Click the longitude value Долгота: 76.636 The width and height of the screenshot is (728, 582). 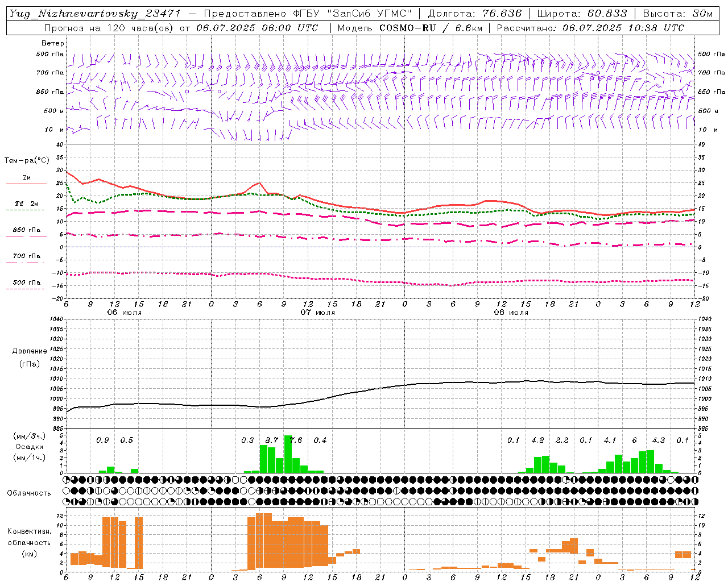click(x=474, y=13)
